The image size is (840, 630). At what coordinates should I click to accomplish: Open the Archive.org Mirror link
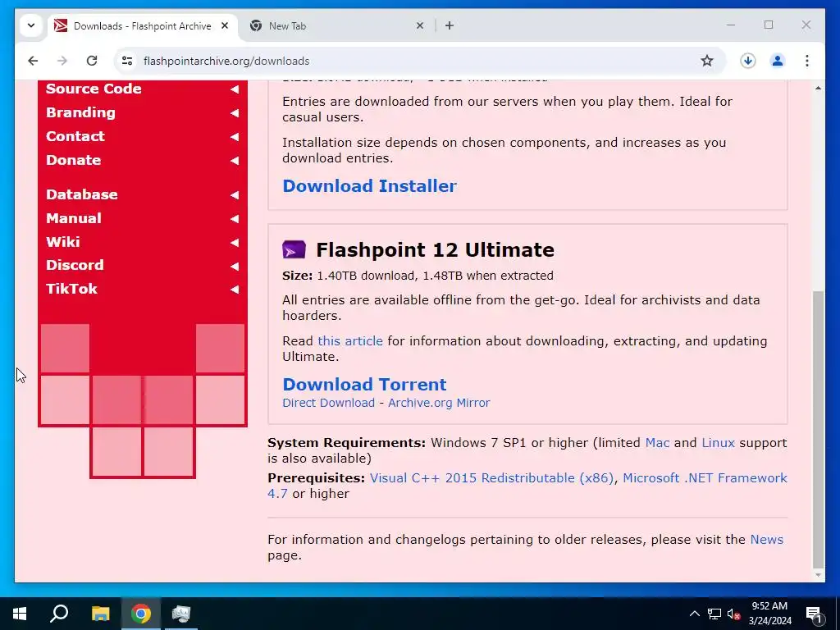pos(439,403)
